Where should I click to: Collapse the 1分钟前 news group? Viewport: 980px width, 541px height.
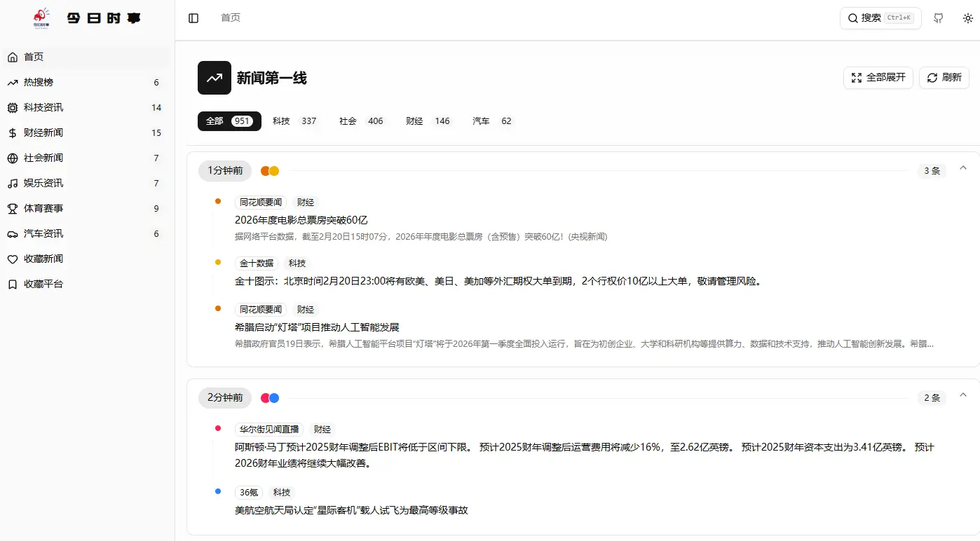pos(962,167)
